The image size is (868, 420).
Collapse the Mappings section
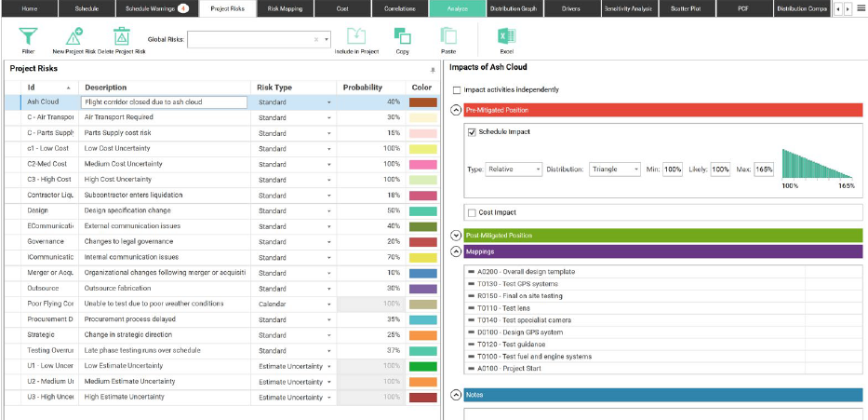pos(456,251)
